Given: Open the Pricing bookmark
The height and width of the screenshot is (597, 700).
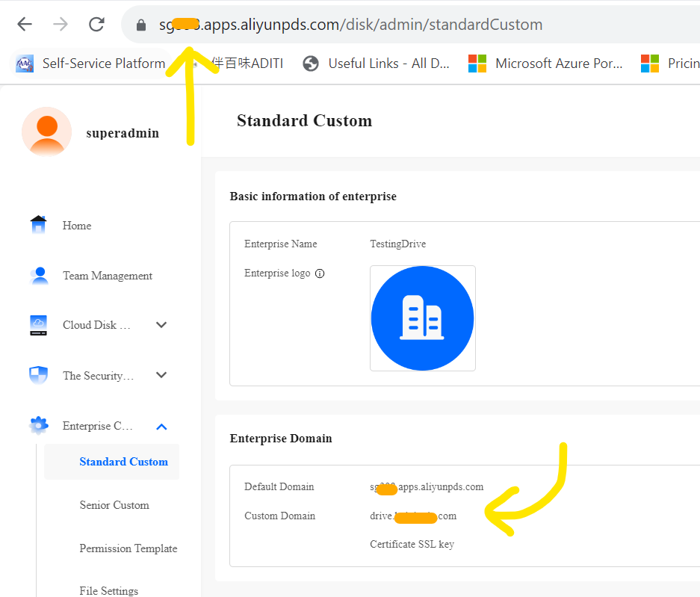Looking at the screenshot, I should click(x=669, y=64).
